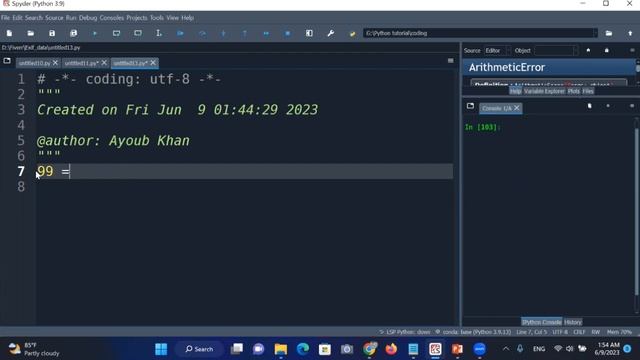The width and height of the screenshot is (640, 360).
Task: Open the View menu
Action: [172, 18]
